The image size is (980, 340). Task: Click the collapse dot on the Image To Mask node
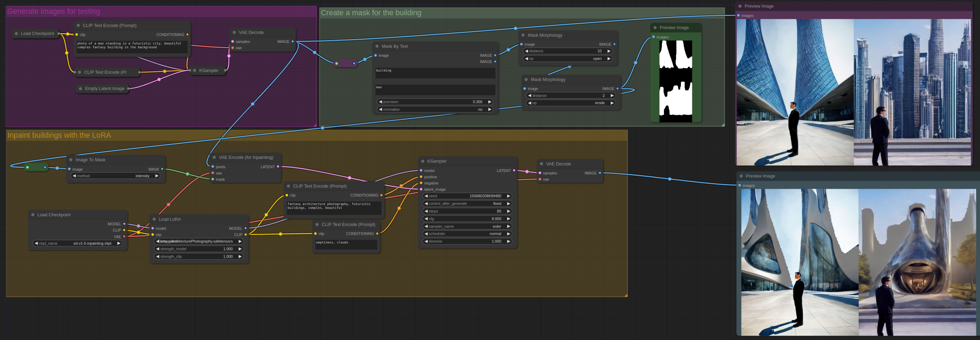(71, 160)
